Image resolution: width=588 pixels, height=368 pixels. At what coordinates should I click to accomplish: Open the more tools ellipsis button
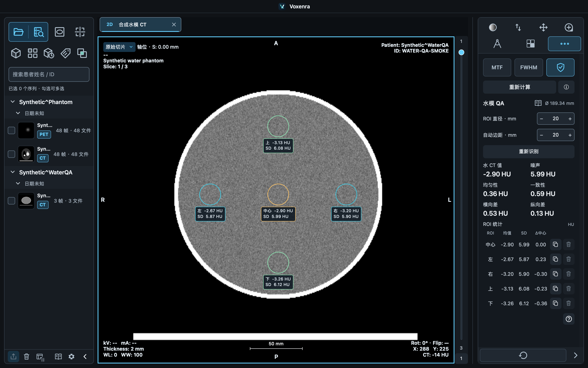click(x=565, y=44)
